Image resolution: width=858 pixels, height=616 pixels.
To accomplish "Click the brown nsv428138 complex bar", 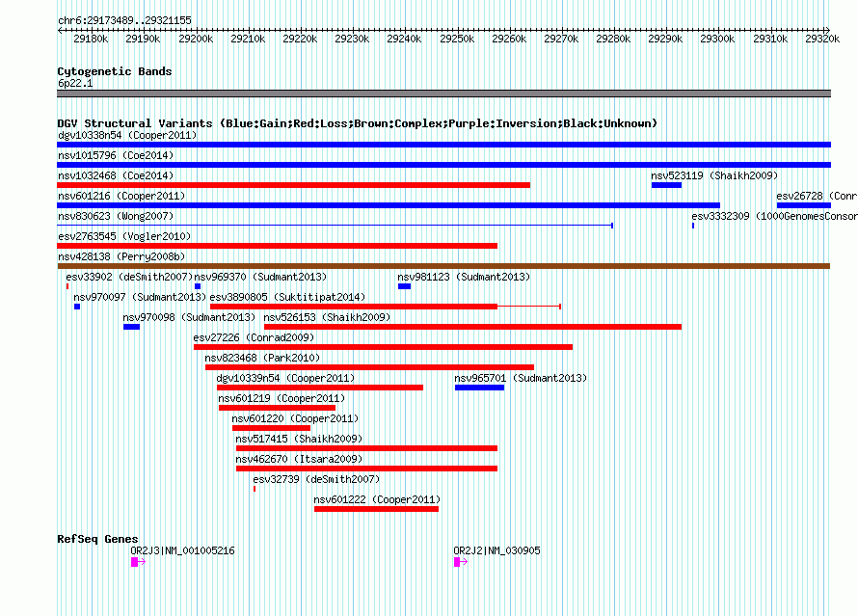I will tap(443, 266).
